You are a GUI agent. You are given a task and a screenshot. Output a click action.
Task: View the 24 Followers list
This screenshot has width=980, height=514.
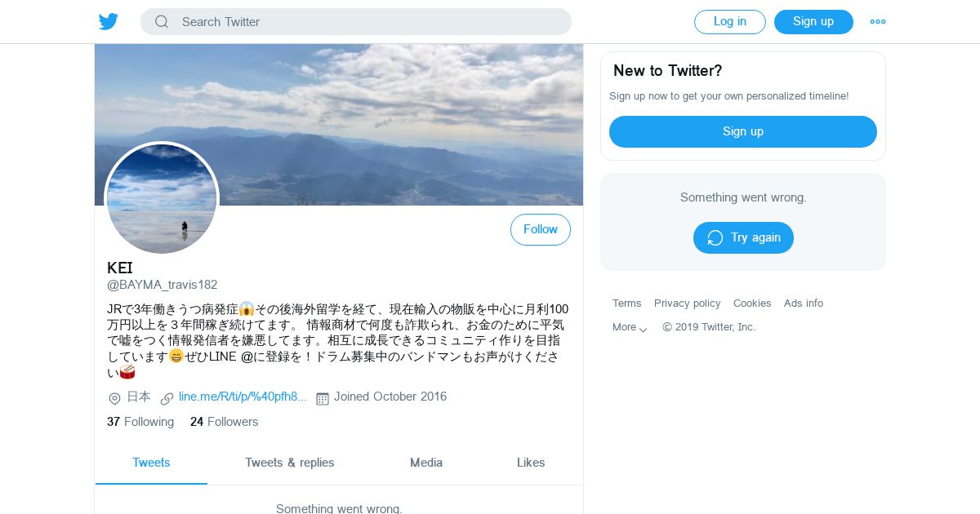[224, 422]
